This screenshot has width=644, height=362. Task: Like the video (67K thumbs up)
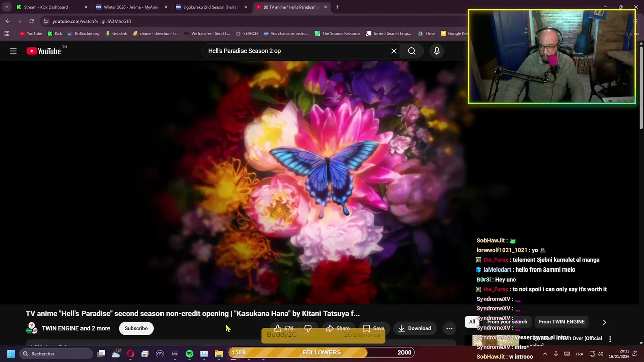click(284, 328)
